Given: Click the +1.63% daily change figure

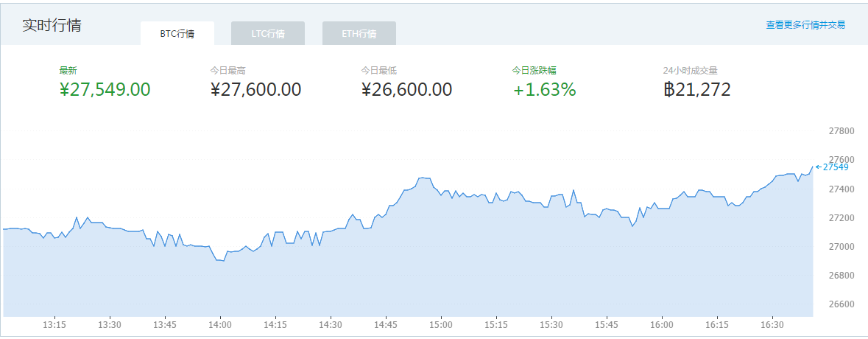Looking at the screenshot, I should pyautogui.click(x=544, y=90).
